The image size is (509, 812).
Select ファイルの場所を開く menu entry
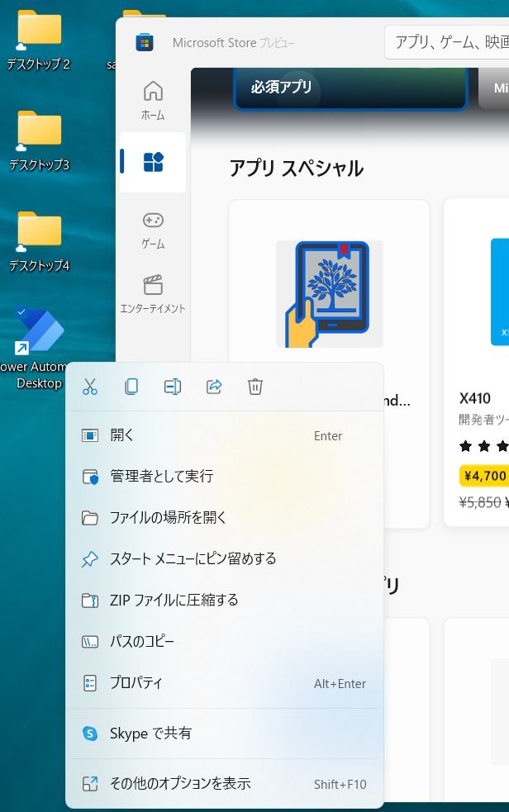point(224,518)
